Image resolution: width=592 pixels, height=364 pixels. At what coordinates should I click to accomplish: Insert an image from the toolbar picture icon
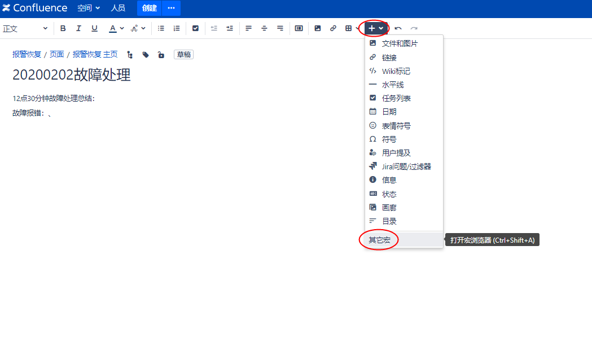pos(318,28)
